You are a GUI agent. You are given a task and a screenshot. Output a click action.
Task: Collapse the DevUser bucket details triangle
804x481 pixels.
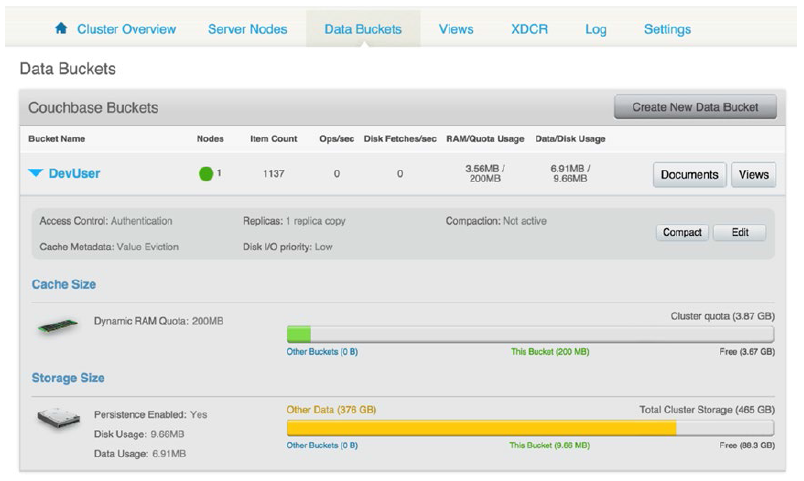tap(35, 173)
